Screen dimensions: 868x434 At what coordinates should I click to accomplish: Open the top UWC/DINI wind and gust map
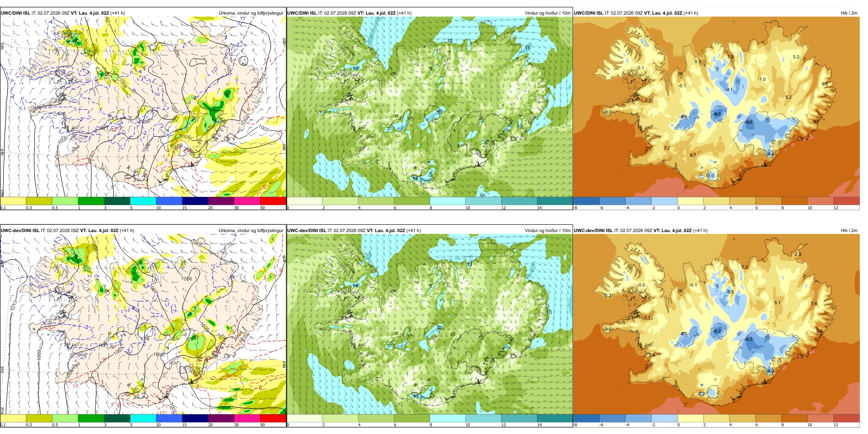click(x=429, y=106)
